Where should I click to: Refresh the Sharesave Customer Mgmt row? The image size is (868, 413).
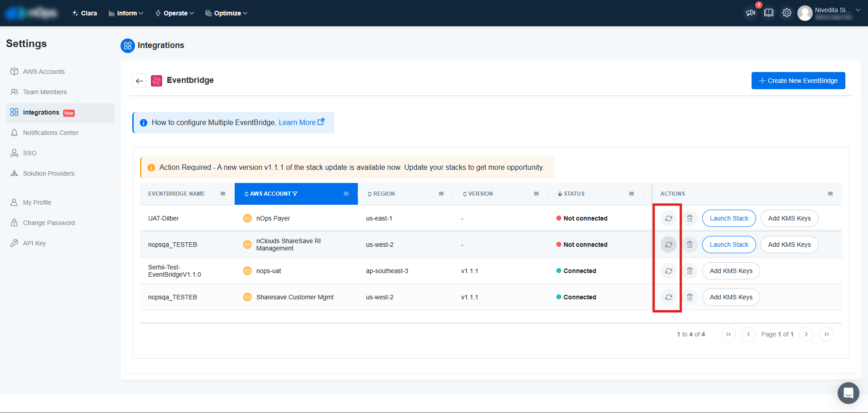pos(668,297)
